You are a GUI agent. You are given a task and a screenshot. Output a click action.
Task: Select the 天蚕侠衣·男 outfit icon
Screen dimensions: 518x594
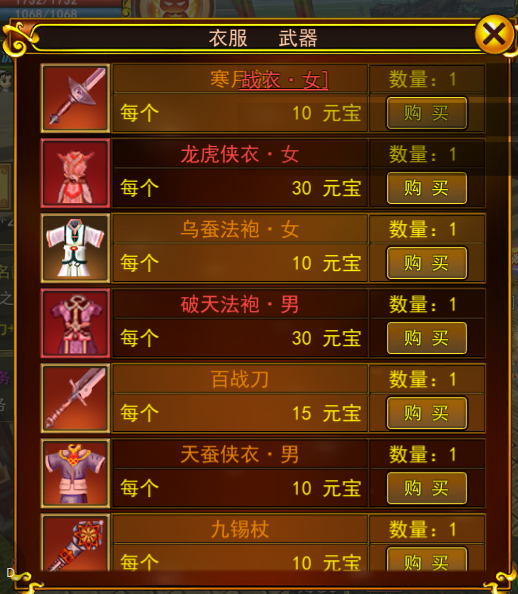(x=75, y=473)
